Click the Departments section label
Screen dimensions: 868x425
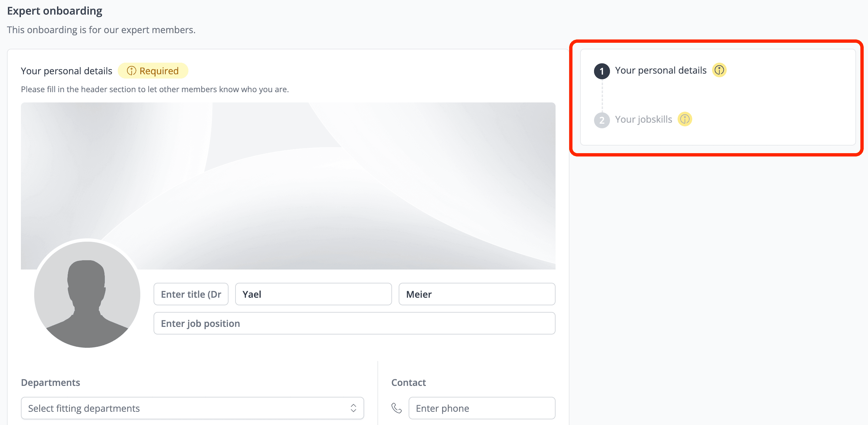50,382
